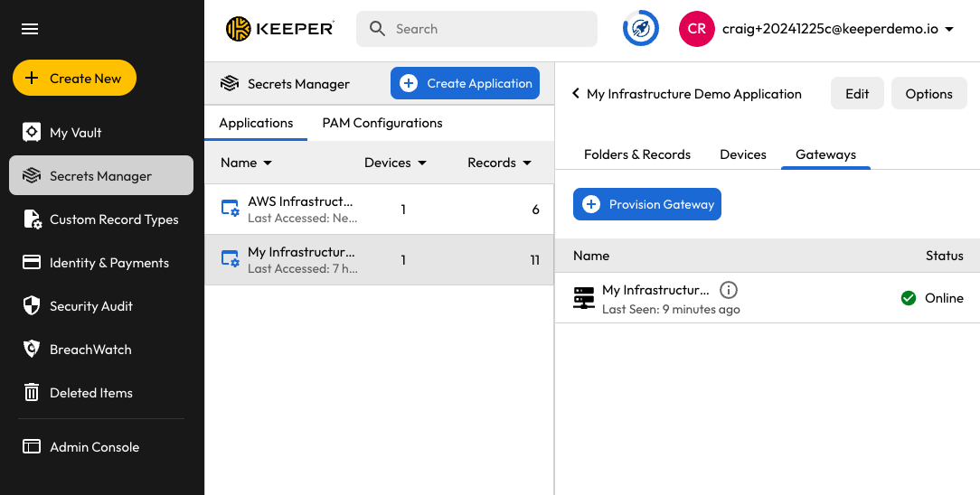Open the Records column sort dropdown
Viewport: 980px width, 495px height.
[x=499, y=163]
